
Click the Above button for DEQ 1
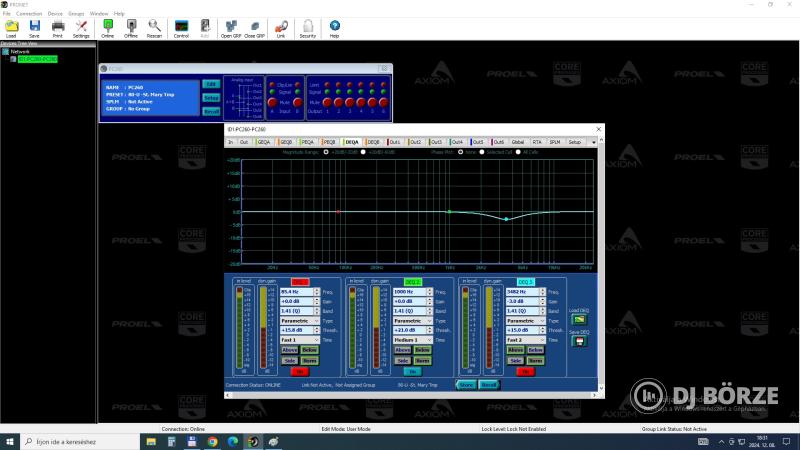(289, 350)
